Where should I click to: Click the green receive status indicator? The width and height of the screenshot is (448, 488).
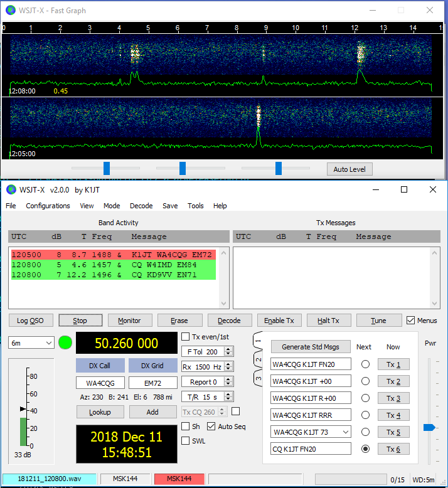pos(65,342)
